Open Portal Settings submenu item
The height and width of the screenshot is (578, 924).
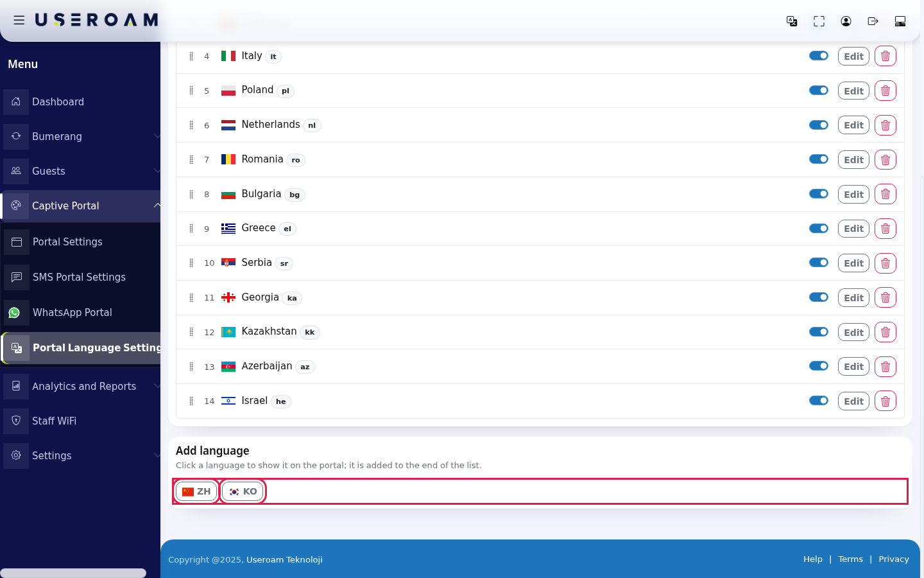(80, 241)
